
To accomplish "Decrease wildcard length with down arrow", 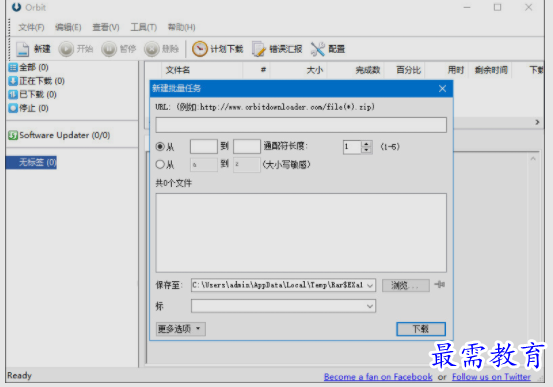I will coord(366,150).
